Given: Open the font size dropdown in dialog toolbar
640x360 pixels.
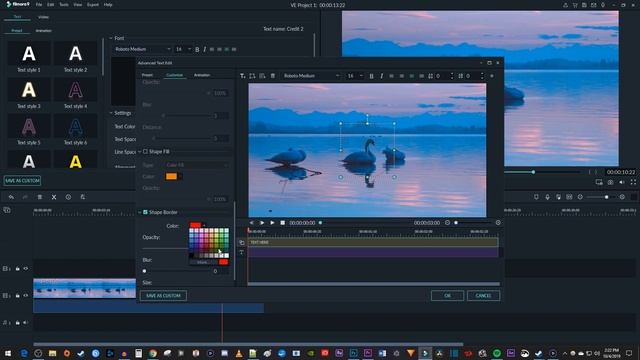Looking at the screenshot, I should (x=355, y=76).
